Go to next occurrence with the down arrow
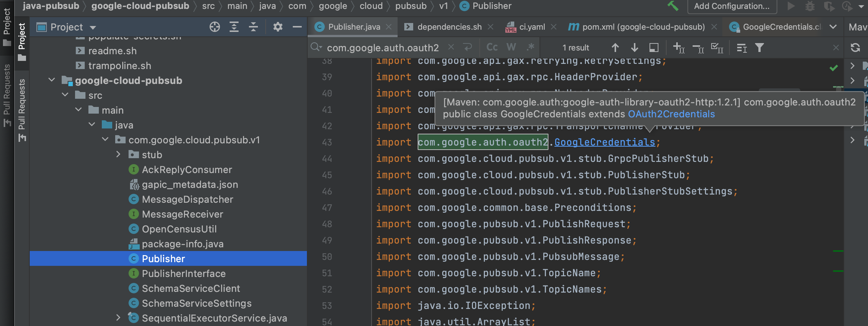This screenshot has width=868, height=326. pos(635,48)
